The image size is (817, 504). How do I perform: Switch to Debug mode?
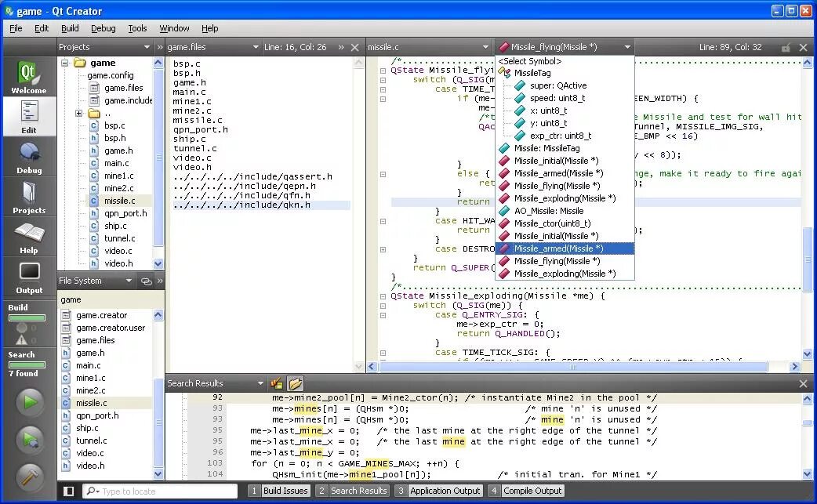pos(29,158)
